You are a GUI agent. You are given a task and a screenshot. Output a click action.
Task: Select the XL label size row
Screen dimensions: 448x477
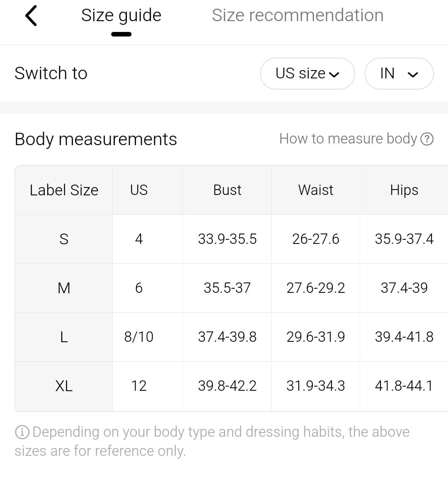click(64, 386)
